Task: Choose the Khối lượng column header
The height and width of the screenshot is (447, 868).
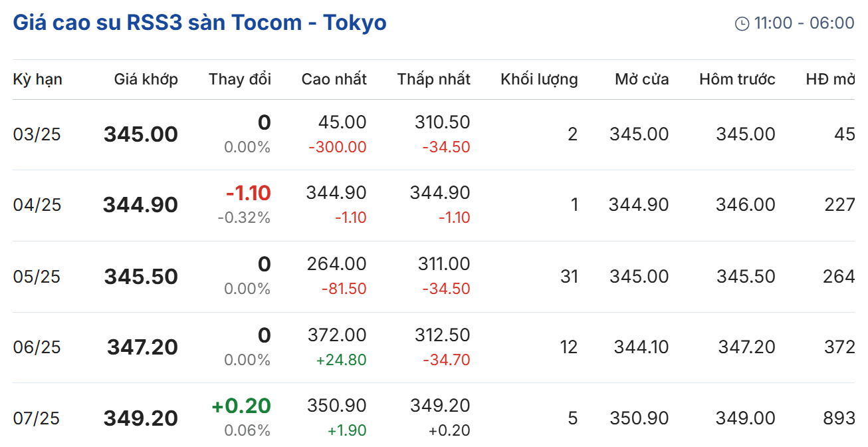Action: pyautogui.click(x=539, y=80)
